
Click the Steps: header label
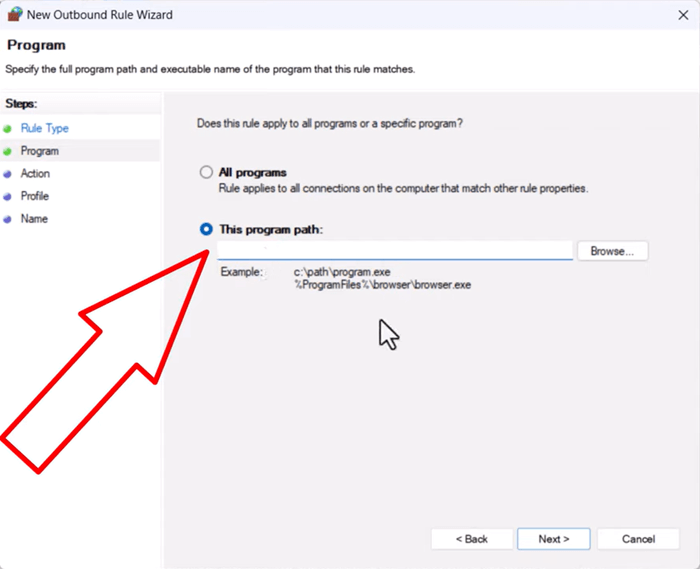click(21, 104)
